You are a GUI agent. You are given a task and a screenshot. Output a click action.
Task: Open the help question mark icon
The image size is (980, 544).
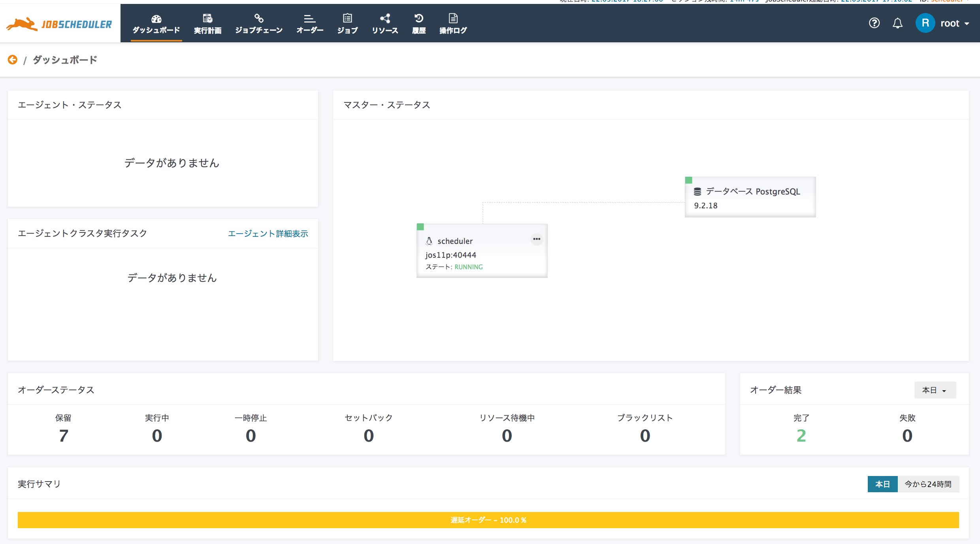click(874, 23)
